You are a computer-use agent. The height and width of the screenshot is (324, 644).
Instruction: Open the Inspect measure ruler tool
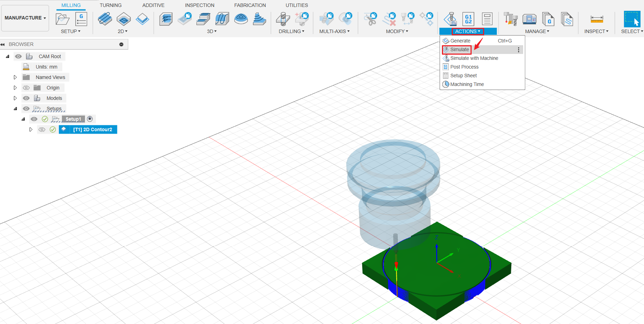596,19
